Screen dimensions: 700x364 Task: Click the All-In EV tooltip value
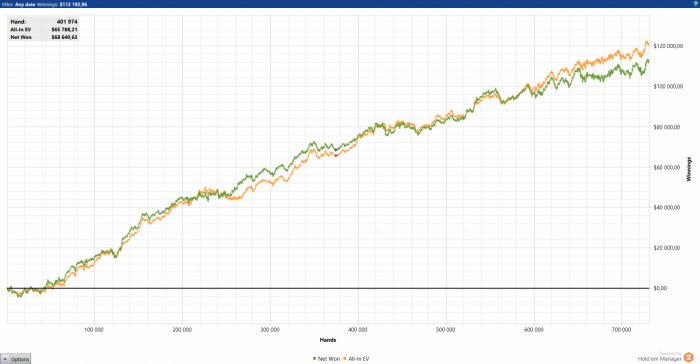tap(64, 29)
